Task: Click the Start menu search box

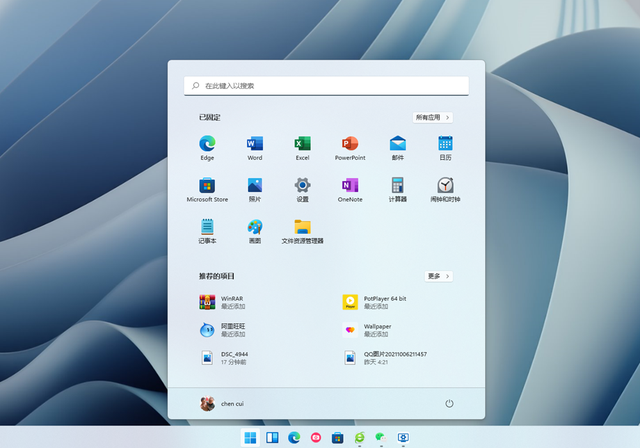Action: pos(326,86)
